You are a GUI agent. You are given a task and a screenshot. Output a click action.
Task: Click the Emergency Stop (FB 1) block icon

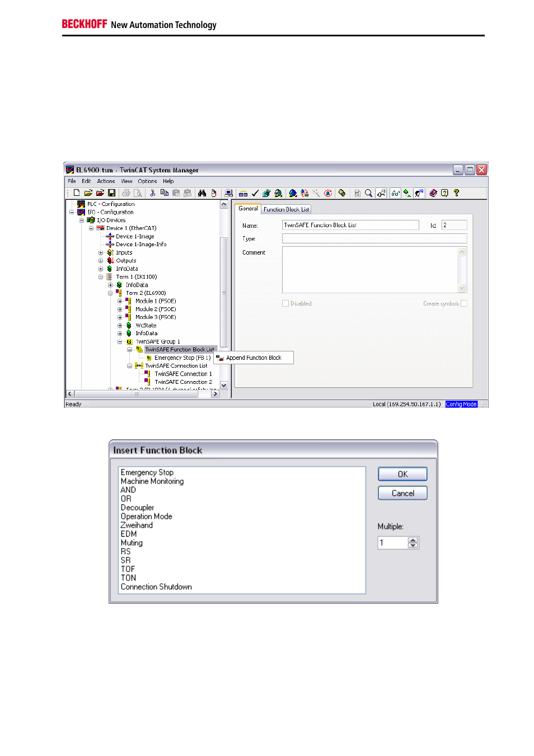149,358
